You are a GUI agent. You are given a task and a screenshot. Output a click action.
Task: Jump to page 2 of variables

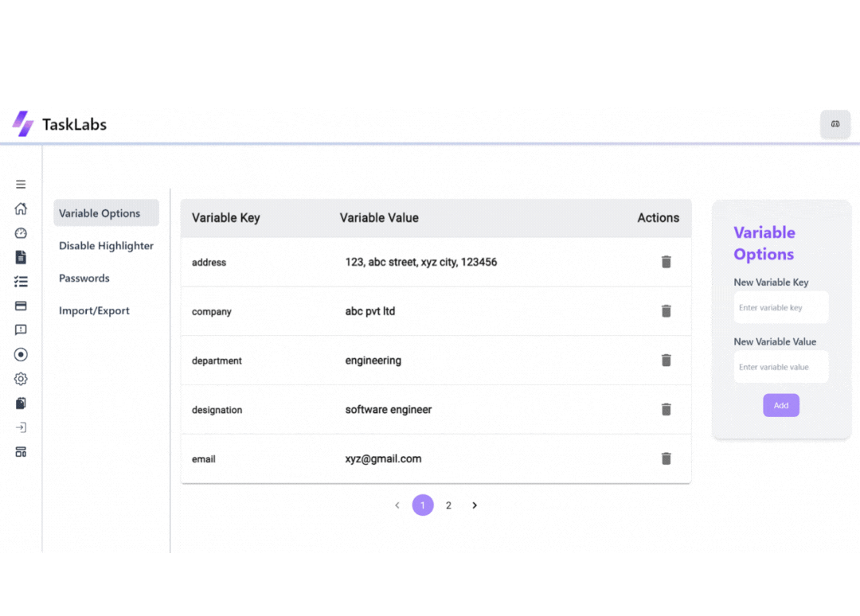[x=448, y=505]
